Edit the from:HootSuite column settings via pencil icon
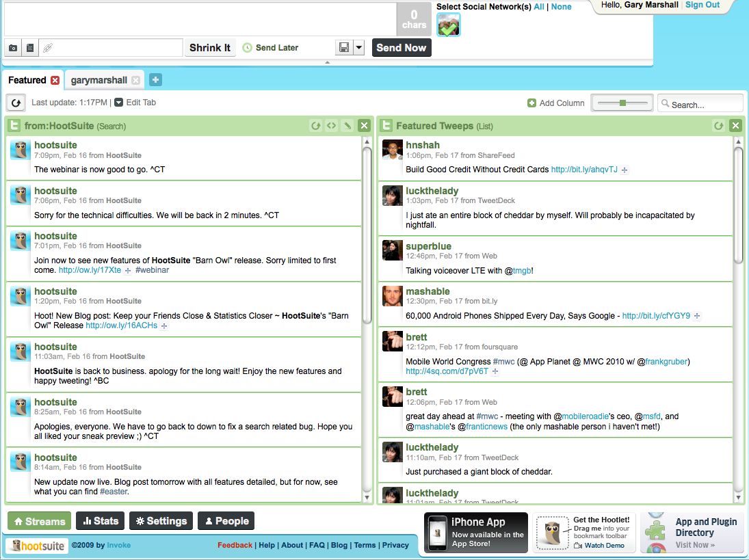Viewport: 749px width, 560px height. [x=348, y=125]
